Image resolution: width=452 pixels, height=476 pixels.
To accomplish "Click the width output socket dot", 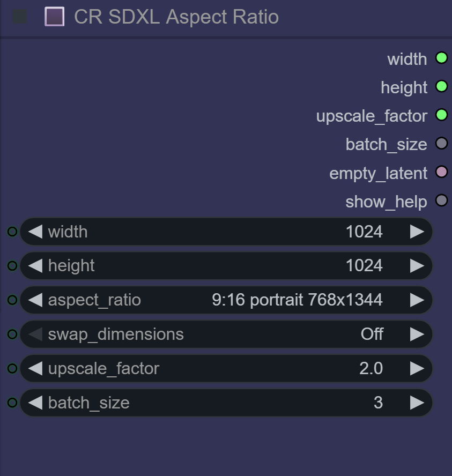I will pyautogui.click(x=441, y=58).
